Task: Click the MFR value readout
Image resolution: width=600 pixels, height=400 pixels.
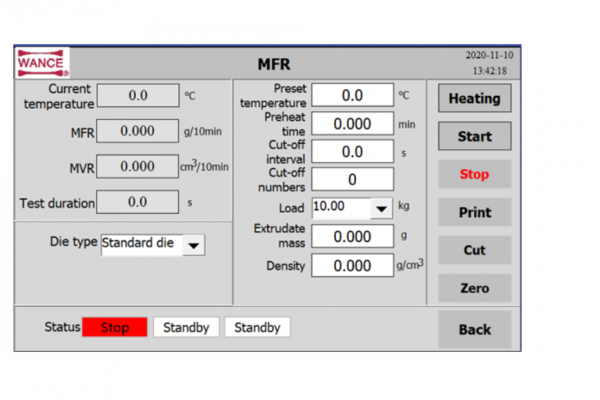Action: [x=137, y=131]
